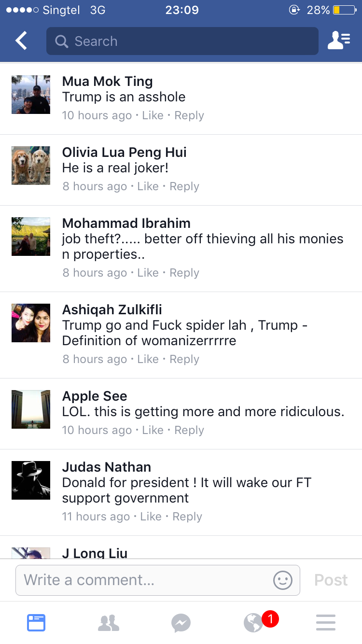Open the Friend Requests tab icon
The height and width of the screenshot is (644, 362).
coord(109,623)
